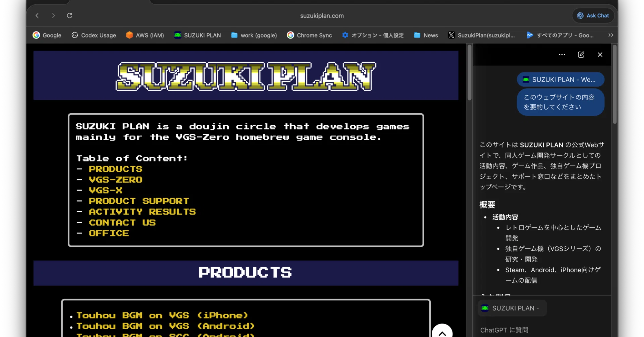Viewport: 644px width, 337px height.
Task: Open the SuzukiPlan X profile bookmark
Action: coord(481,35)
